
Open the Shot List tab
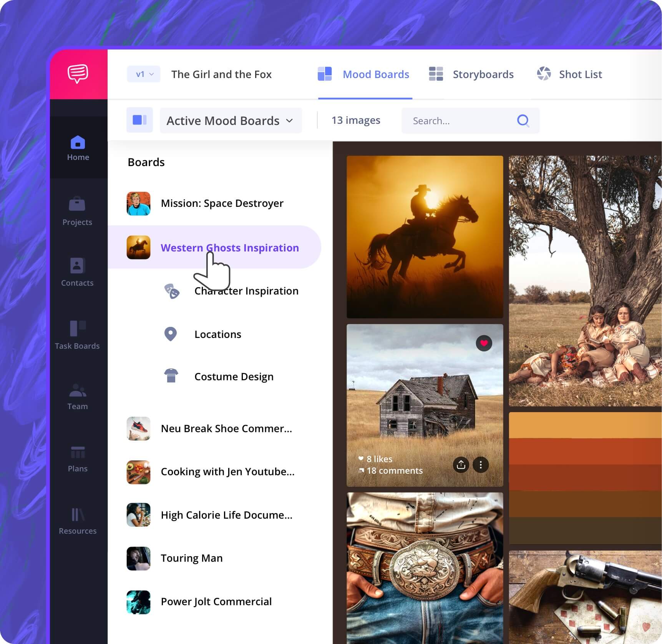(x=580, y=74)
